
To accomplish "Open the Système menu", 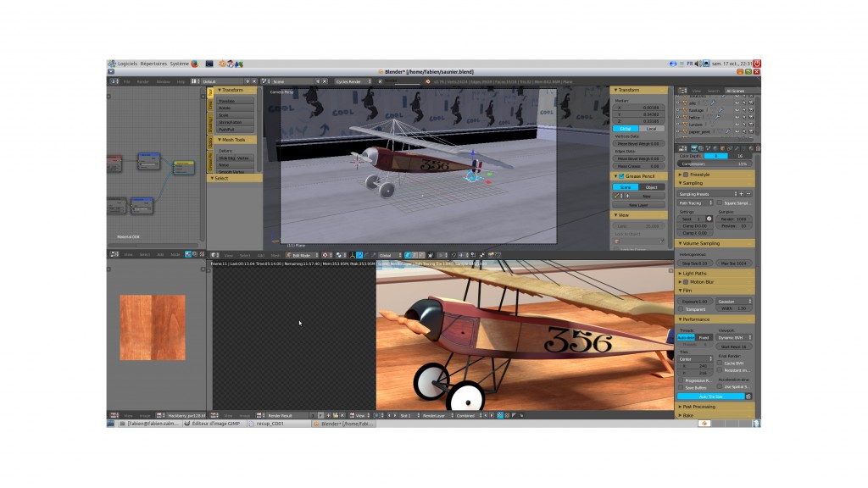I will coord(179,64).
